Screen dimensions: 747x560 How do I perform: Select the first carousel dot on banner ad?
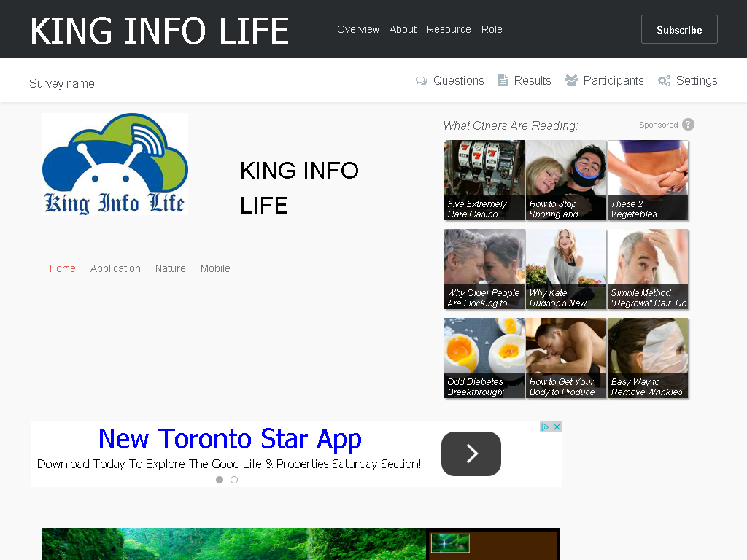coord(220,480)
